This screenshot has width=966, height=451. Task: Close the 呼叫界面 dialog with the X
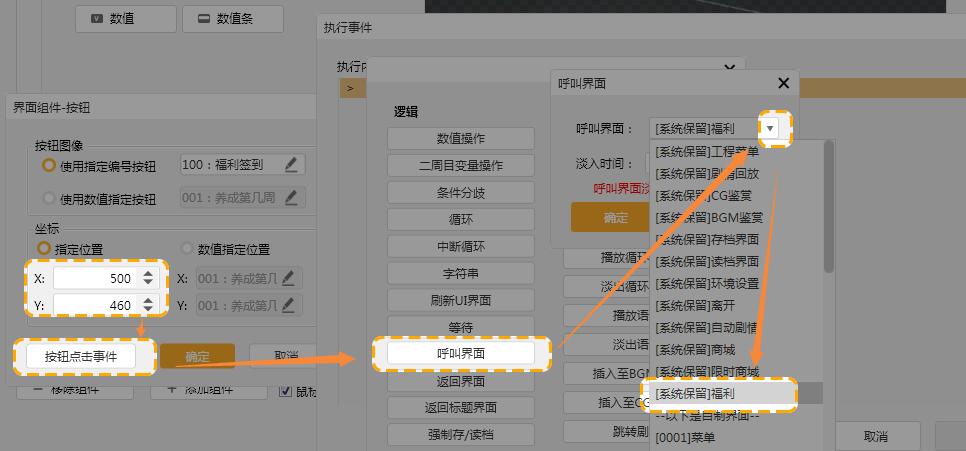783,84
